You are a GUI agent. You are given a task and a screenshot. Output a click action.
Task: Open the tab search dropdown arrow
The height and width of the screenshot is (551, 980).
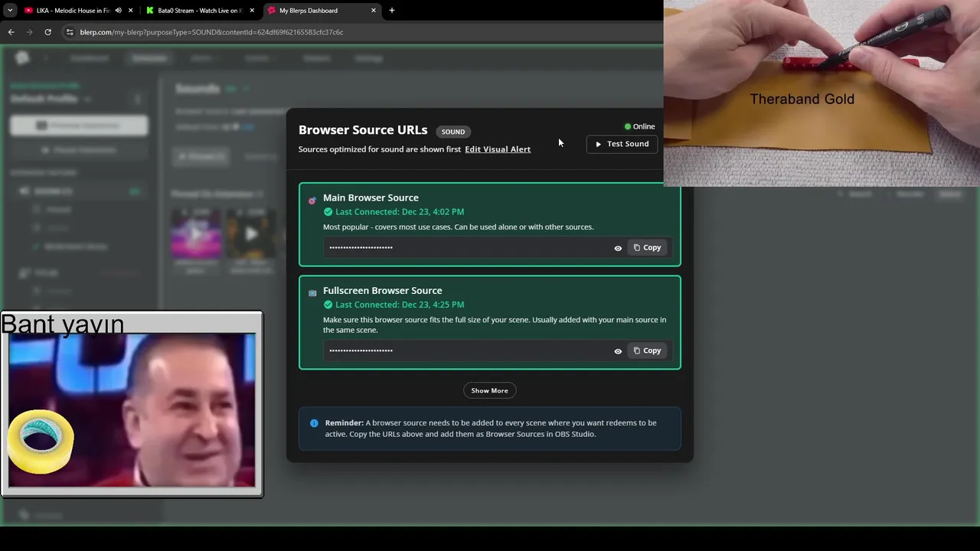pos(10,11)
